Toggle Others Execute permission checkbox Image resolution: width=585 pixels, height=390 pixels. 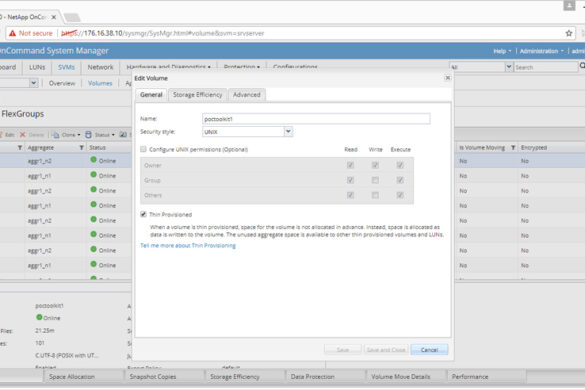pyautogui.click(x=400, y=195)
